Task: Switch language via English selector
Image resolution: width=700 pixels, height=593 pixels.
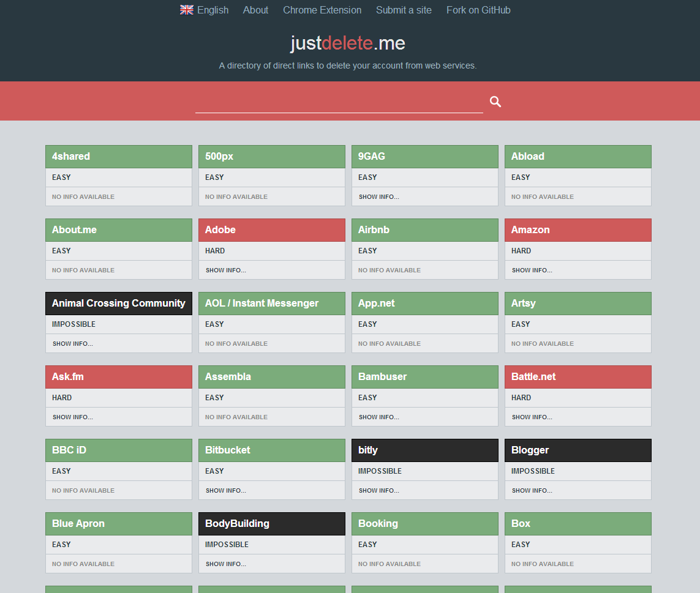Action: tap(212, 10)
